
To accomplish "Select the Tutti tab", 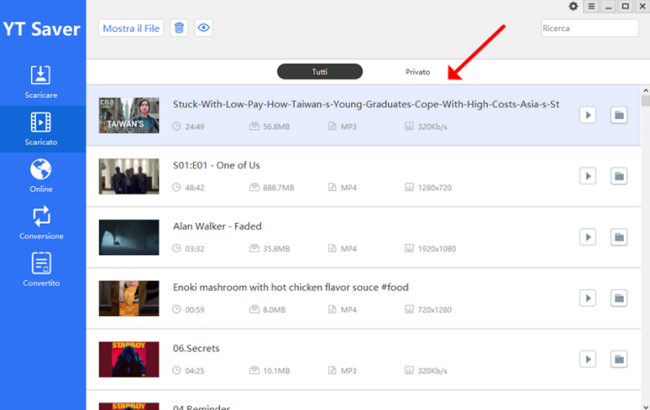I will 320,72.
